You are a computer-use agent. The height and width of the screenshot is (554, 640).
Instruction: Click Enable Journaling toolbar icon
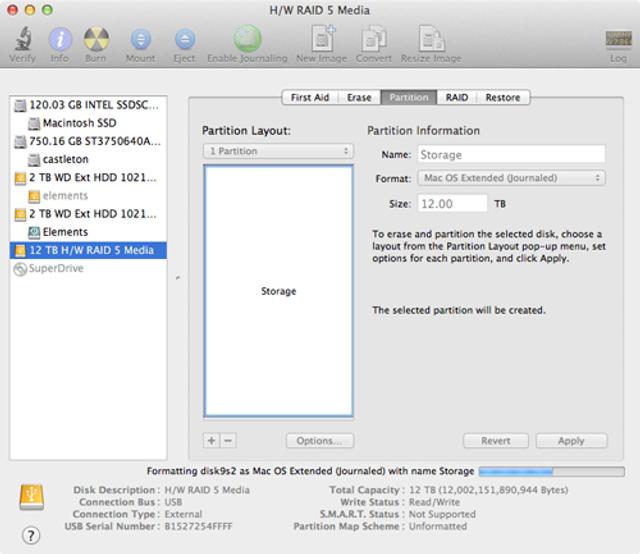(247, 41)
